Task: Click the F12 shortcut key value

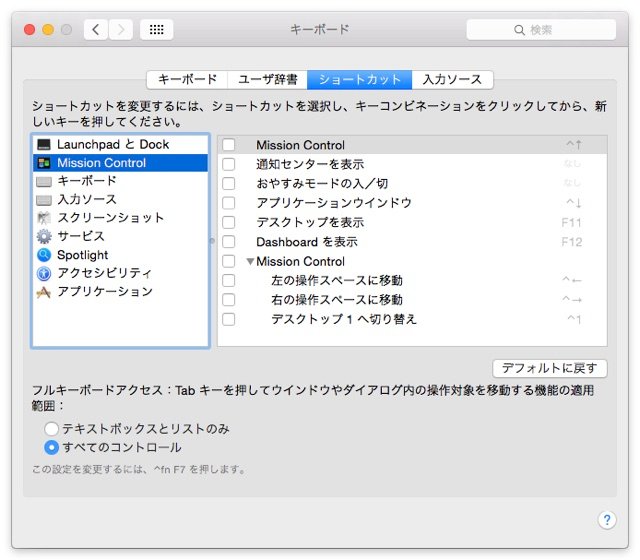Action: coord(571,242)
